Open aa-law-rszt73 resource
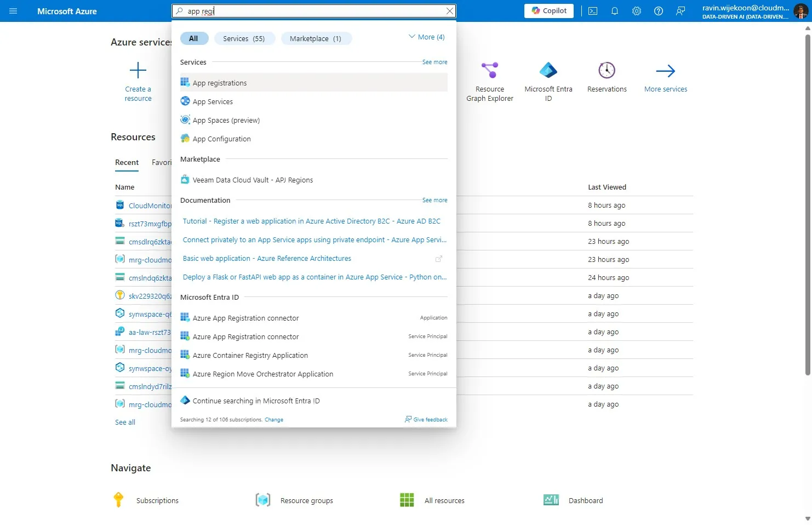 (150, 332)
